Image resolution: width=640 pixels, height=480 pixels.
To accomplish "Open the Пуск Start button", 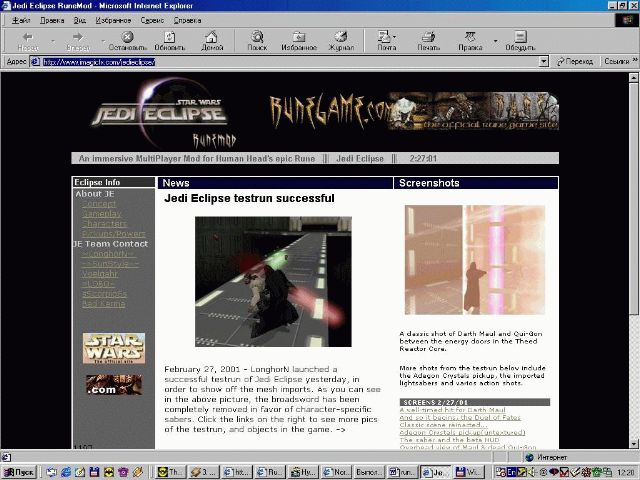I will (19, 472).
